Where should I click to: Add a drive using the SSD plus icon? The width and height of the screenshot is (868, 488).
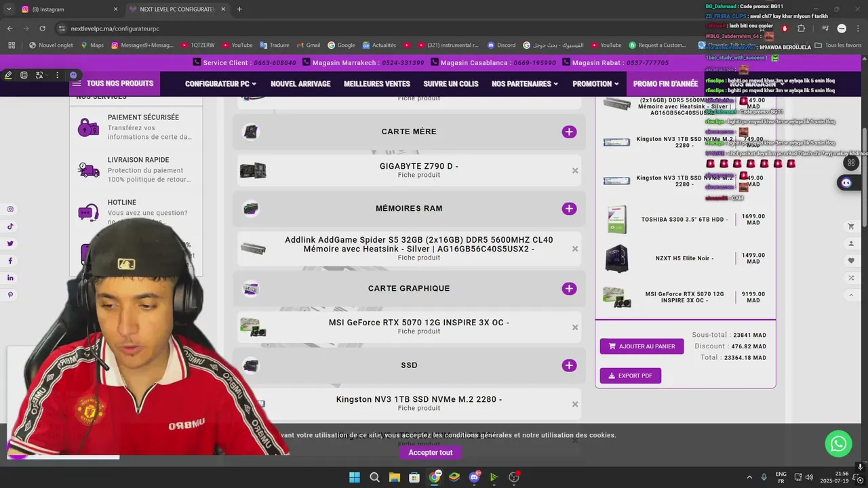click(569, 365)
